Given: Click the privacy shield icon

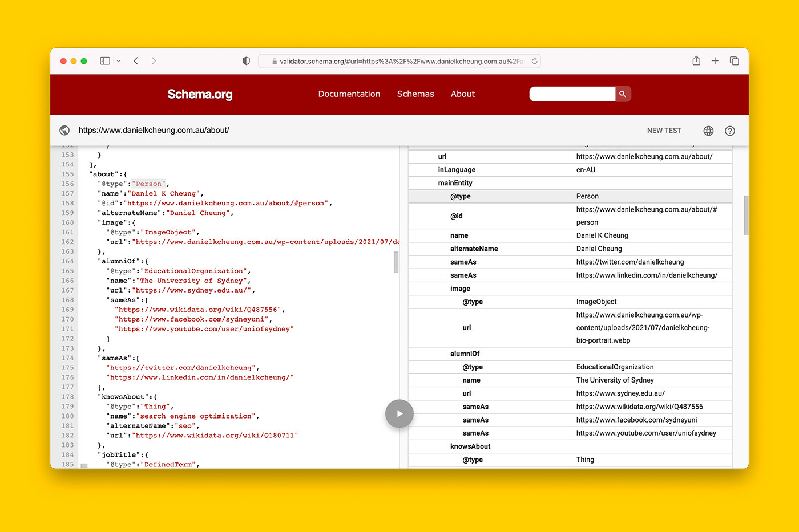Looking at the screenshot, I should click(247, 61).
